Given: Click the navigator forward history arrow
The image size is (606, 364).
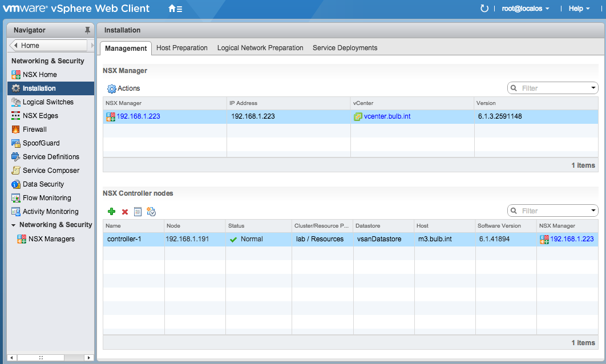Looking at the screenshot, I should pos(92,45).
